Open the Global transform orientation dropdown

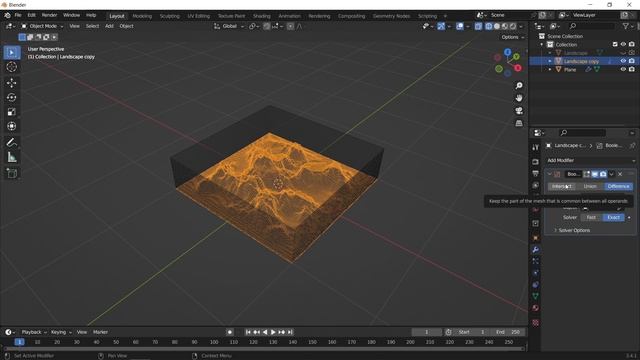pos(229,26)
